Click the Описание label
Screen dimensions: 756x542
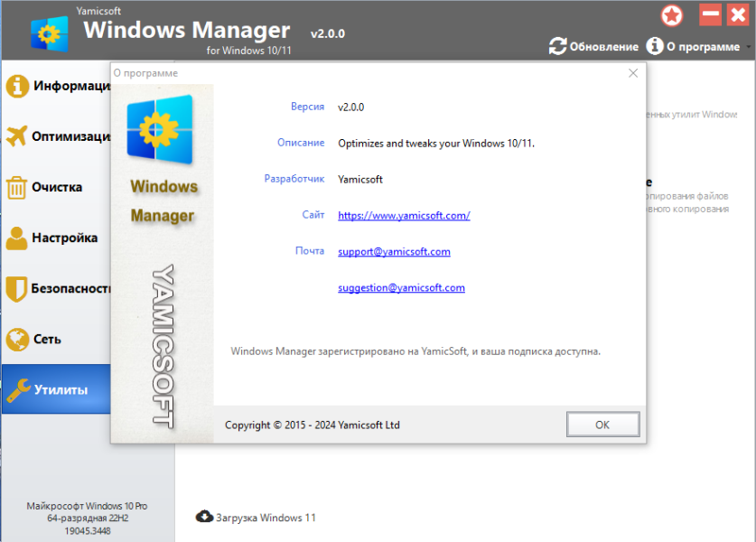click(x=301, y=143)
